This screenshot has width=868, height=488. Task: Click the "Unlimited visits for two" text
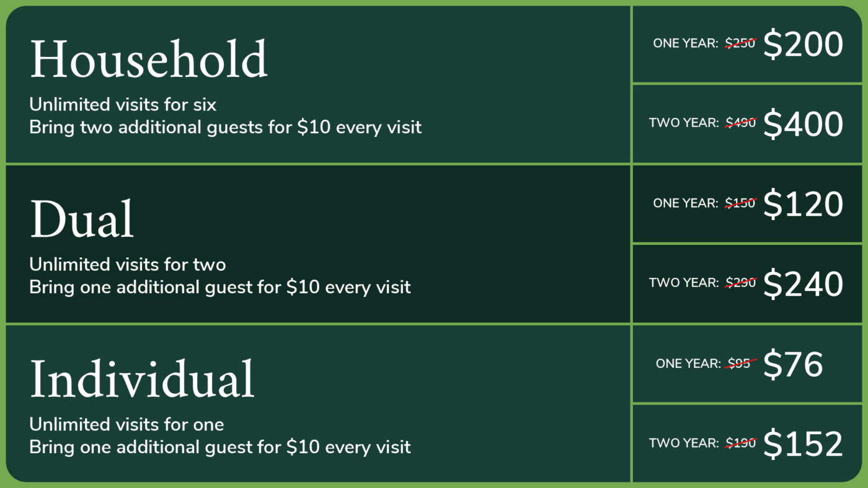[x=127, y=264]
